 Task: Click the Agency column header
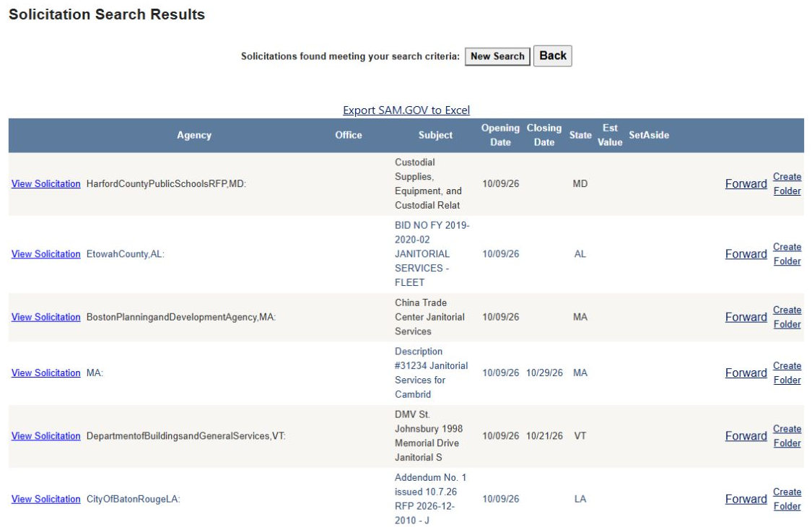click(194, 135)
